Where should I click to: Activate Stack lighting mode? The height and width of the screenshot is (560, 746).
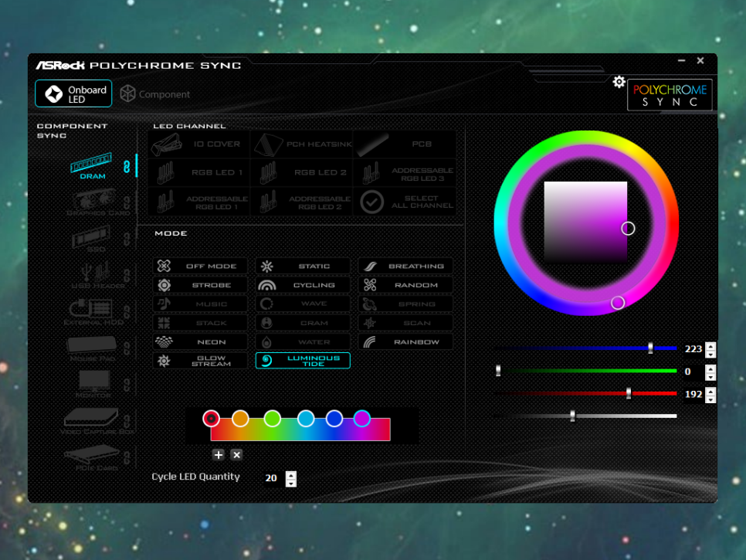200,323
